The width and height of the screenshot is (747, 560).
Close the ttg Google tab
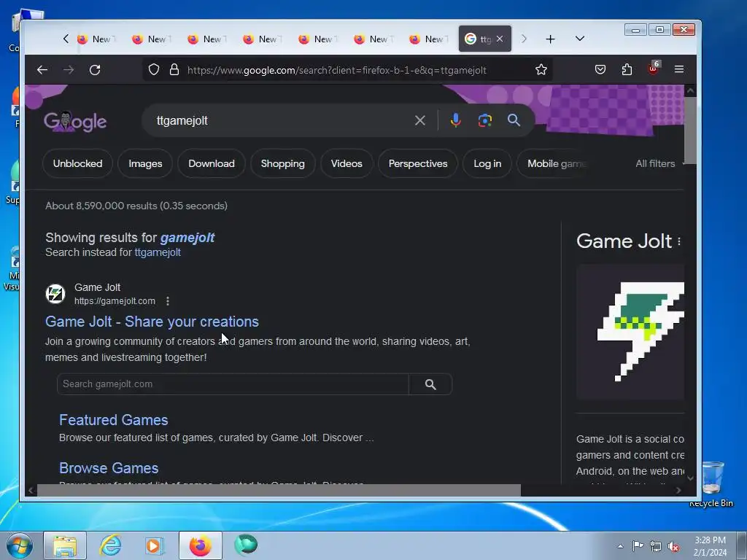point(499,39)
